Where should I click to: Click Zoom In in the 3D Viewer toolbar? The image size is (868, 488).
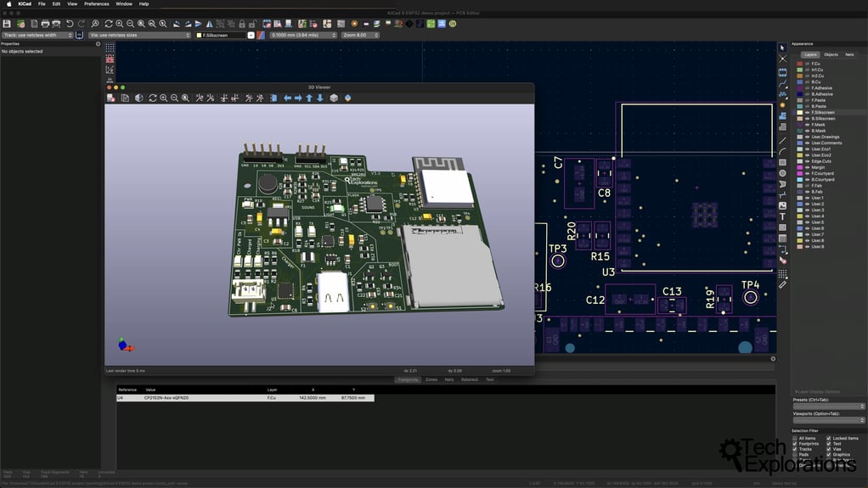click(x=164, y=98)
